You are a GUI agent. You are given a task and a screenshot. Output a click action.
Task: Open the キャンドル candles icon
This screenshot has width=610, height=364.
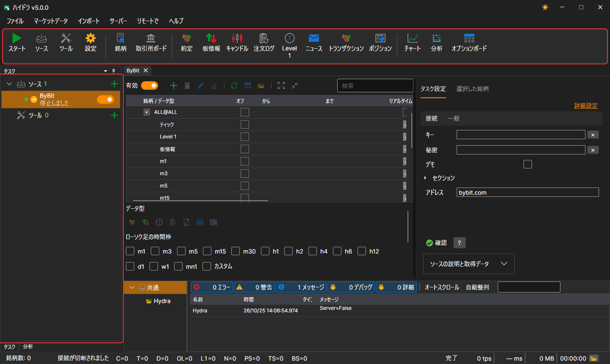coord(237,38)
